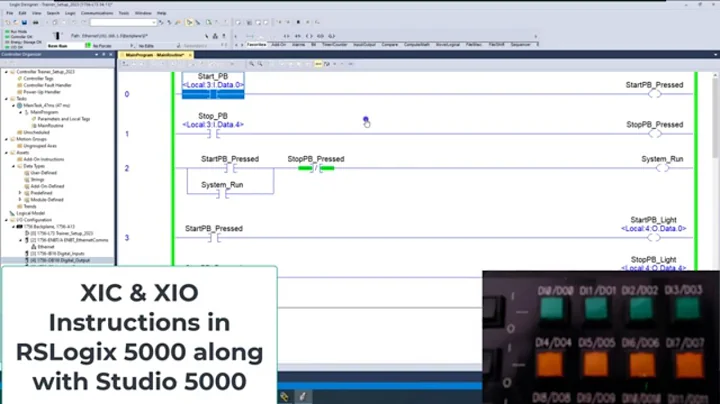Open the Edit menu

tap(22, 13)
